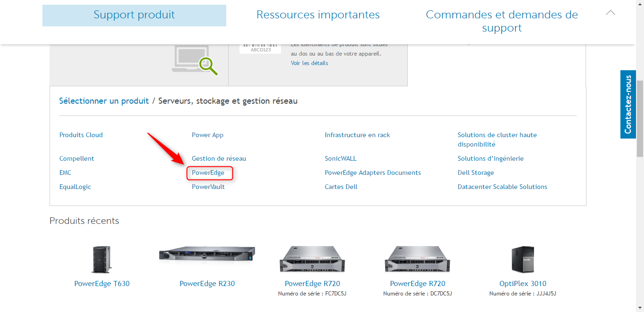Viewport: 644px width, 312px height.
Task: Click serial number text DC7DC5J
Action: [x=441, y=294]
